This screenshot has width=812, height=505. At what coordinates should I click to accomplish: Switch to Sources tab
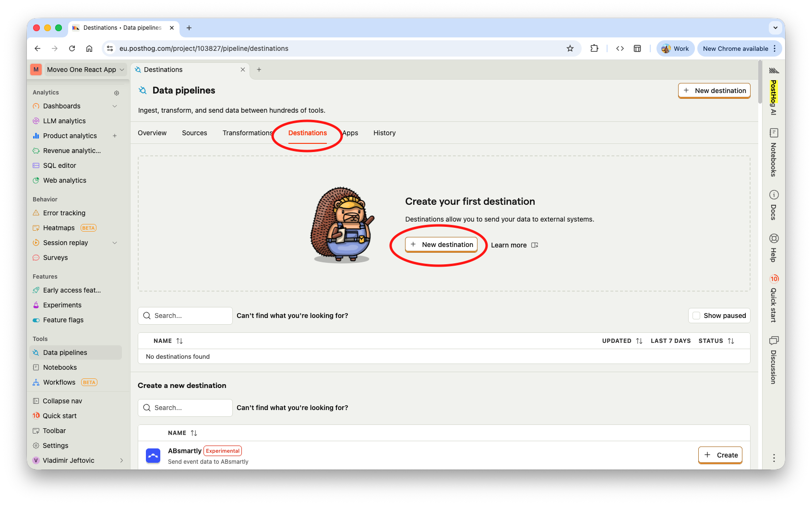point(194,133)
